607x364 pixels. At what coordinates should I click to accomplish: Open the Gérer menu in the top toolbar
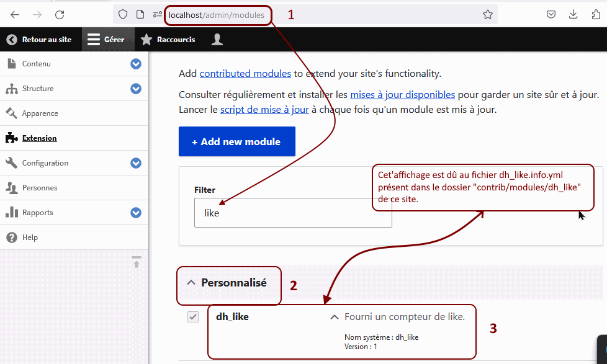[108, 38]
